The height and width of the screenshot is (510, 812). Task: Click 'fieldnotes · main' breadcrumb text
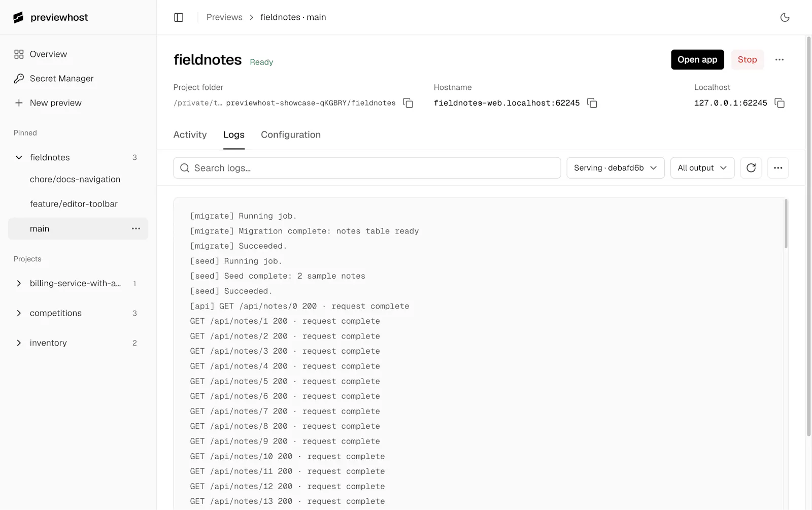[293, 17]
